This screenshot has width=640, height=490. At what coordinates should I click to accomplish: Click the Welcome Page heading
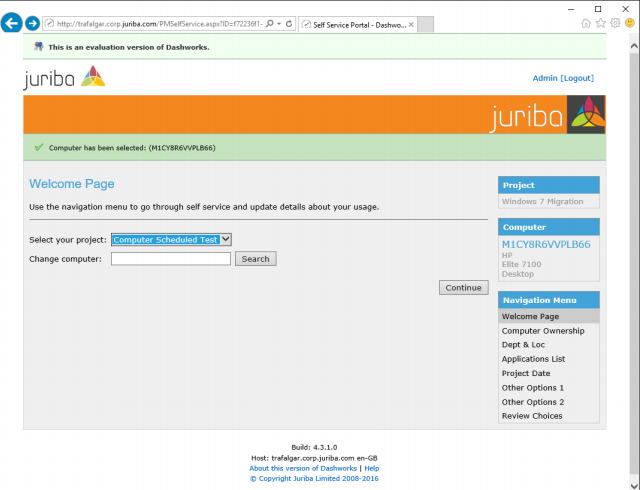[x=72, y=184]
